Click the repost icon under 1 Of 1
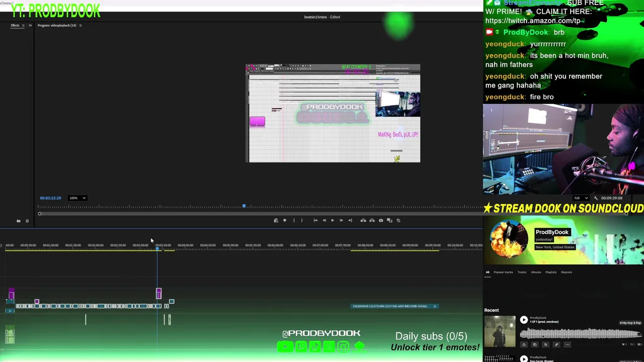 click(x=545, y=344)
